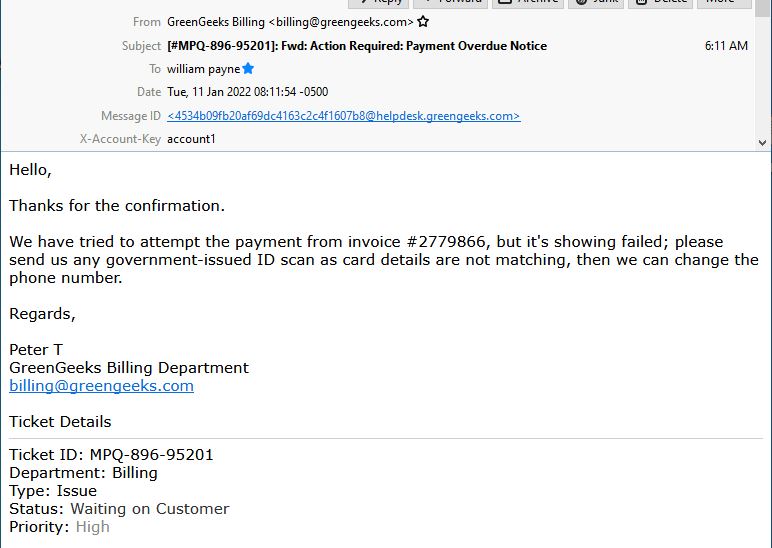Screen dimensions: 772x548
Task: Click the email subject line text
Action: pyautogui.click(x=357, y=46)
